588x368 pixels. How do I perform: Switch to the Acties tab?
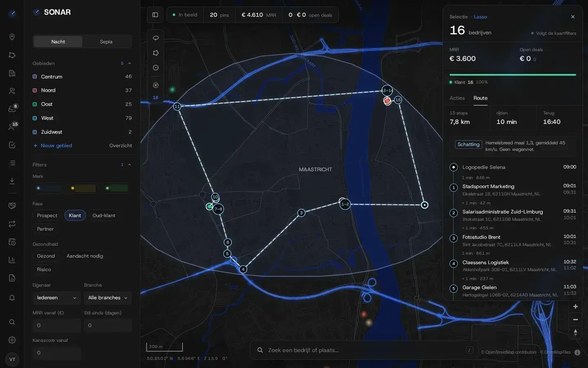pos(457,98)
